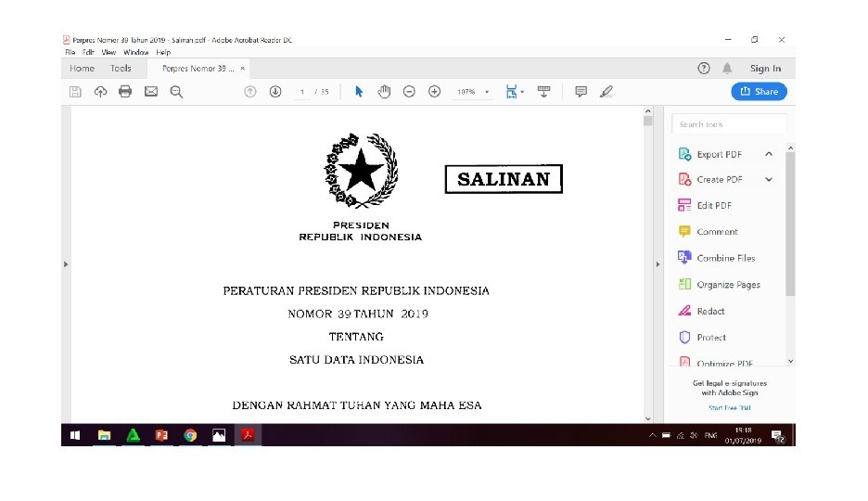Open the Protect tool
This screenshot has height=501, width=868.
[x=702, y=337]
